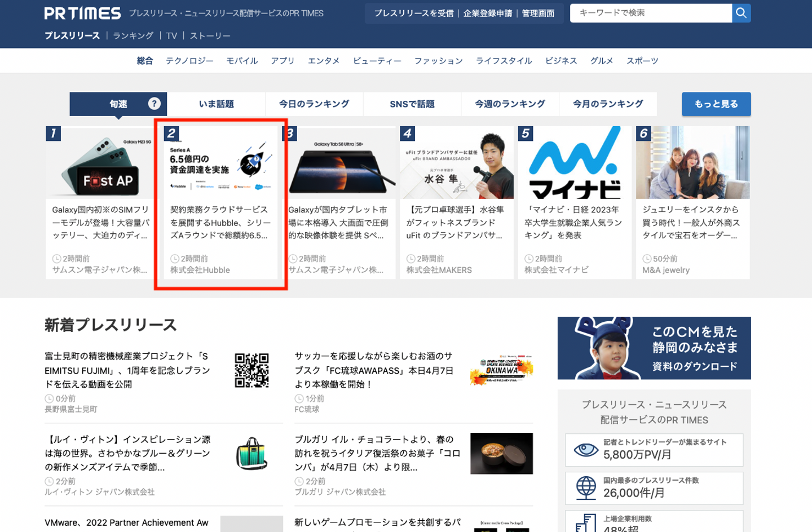Click company name 株式会社Hubble
The image size is (812, 532).
pyautogui.click(x=200, y=270)
